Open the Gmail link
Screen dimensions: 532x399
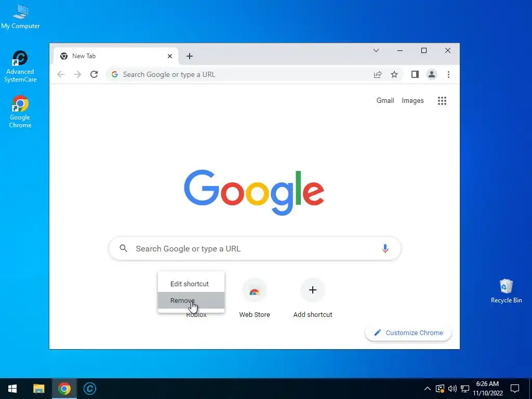click(385, 100)
